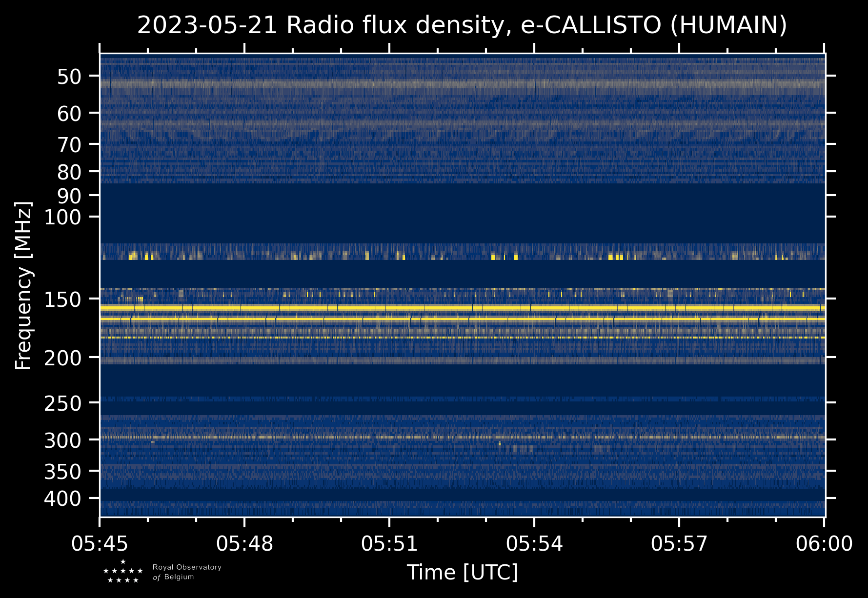Click the thick yellow band just below 150 MHz
The width and height of the screenshot is (868, 598).
[x=462, y=308]
